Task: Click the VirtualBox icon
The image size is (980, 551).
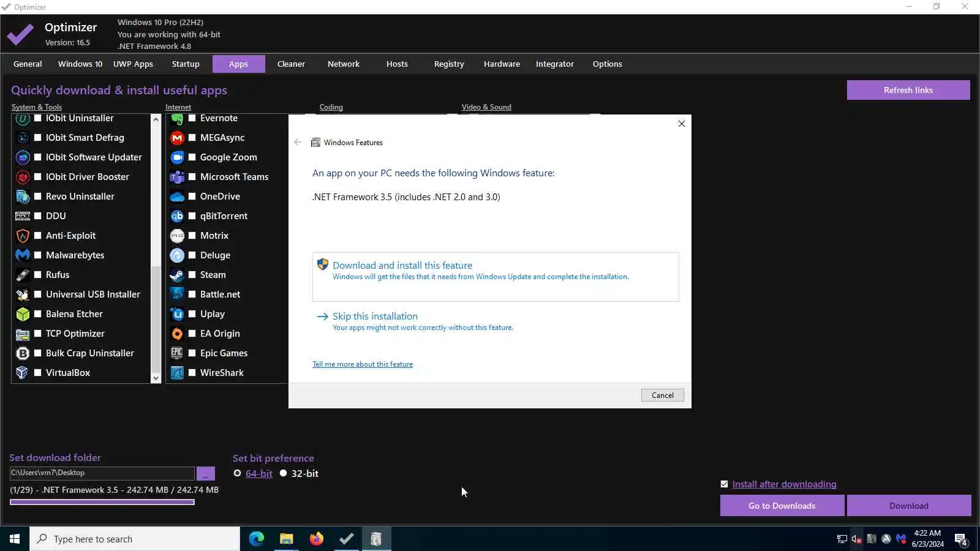Action: pyautogui.click(x=23, y=373)
